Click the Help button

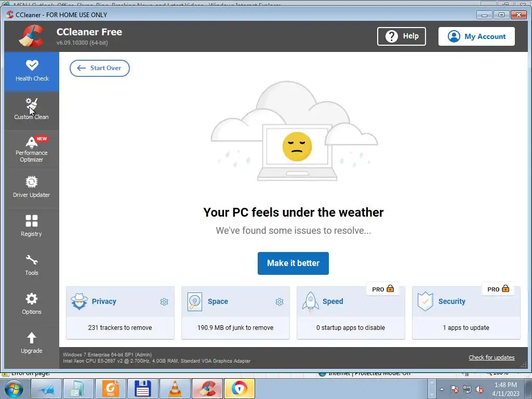402,36
